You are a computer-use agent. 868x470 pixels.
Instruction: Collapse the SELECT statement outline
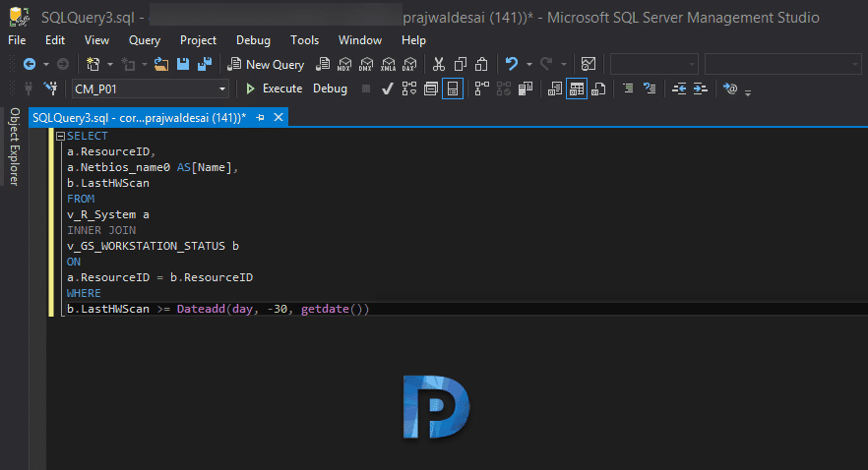pyautogui.click(x=60, y=136)
